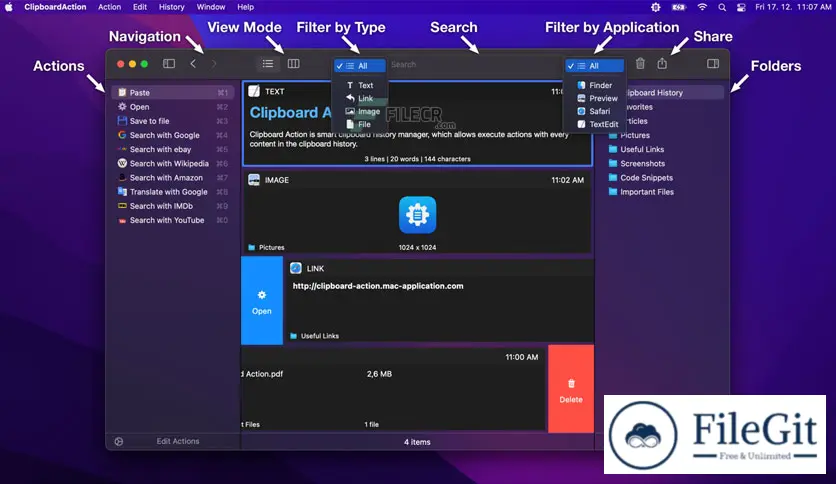The height and width of the screenshot is (484, 836).
Task: Go forward with the navigation chevron
Action: (214, 64)
